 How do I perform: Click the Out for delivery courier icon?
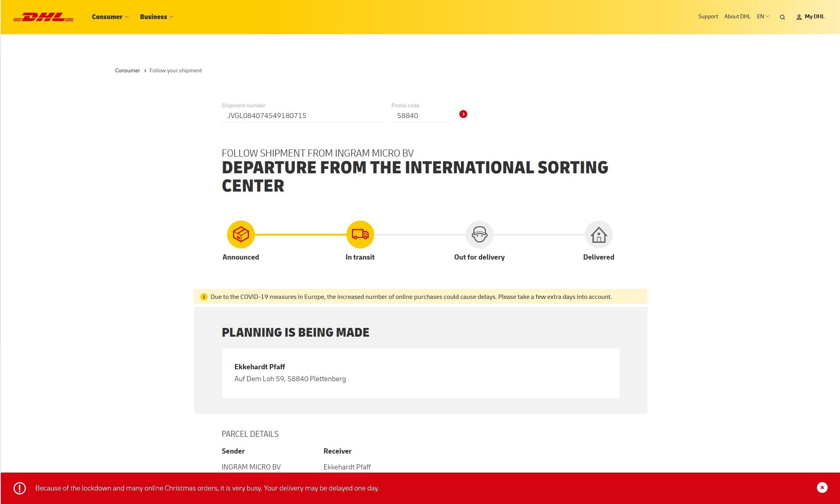(479, 235)
